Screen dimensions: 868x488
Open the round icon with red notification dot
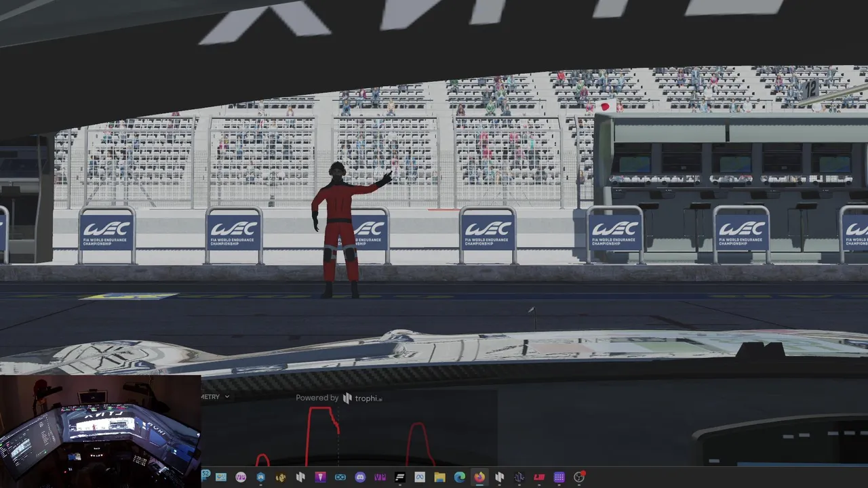[x=579, y=477]
